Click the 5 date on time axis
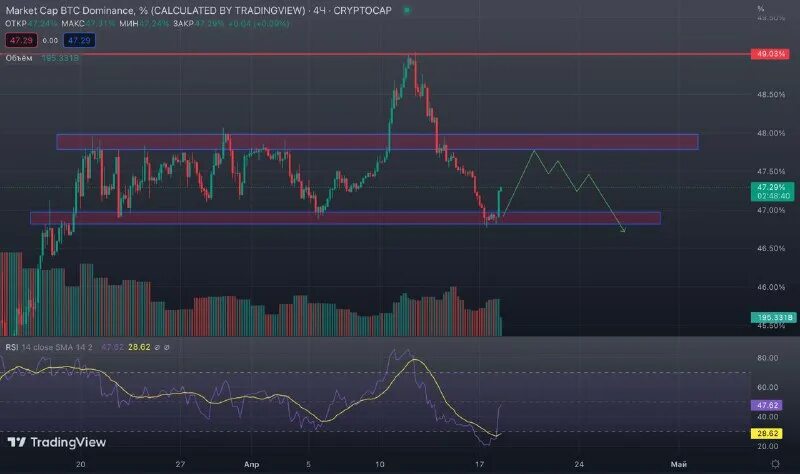Image resolution: width=800 pixels, height=474 pixels. (x=308, y=464)
